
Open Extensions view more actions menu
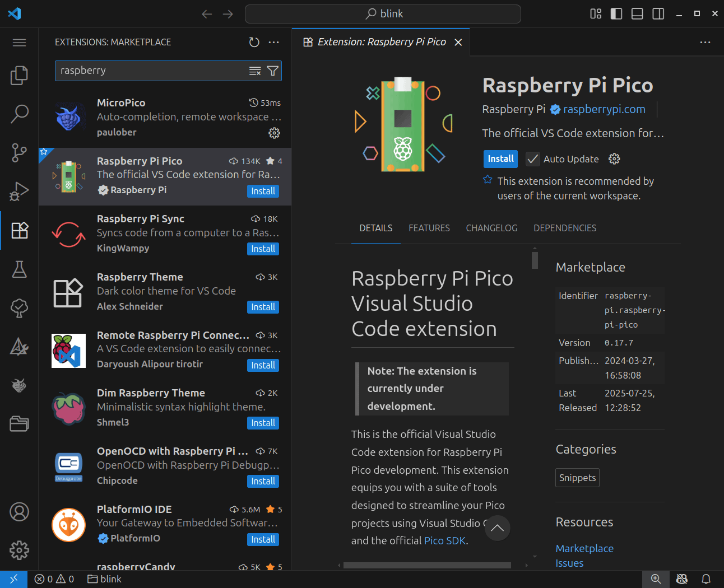[x=274, y=42]
